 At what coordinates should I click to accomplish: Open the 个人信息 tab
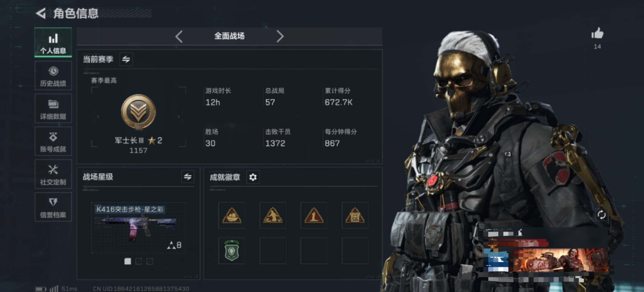[53, 42]
